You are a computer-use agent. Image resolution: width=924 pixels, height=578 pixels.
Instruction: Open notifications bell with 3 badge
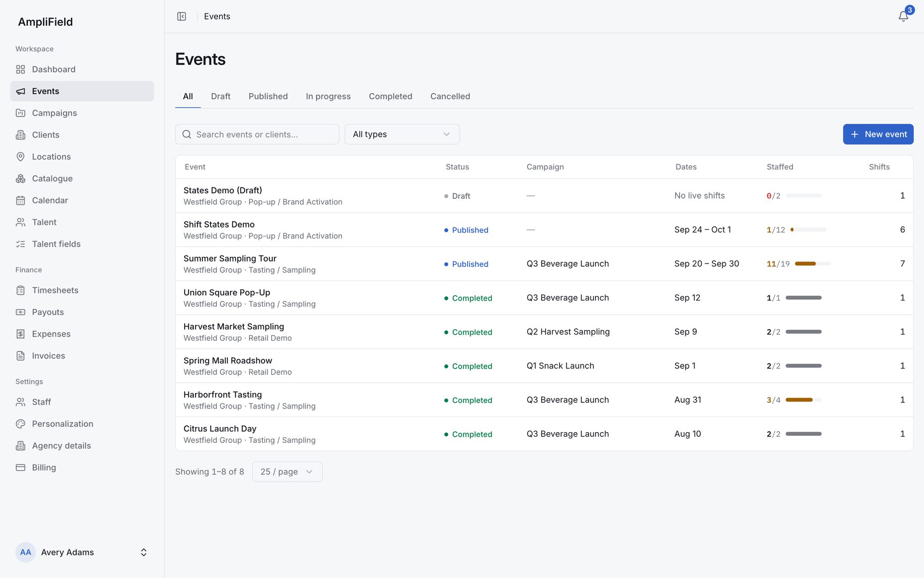pos(904,16)
